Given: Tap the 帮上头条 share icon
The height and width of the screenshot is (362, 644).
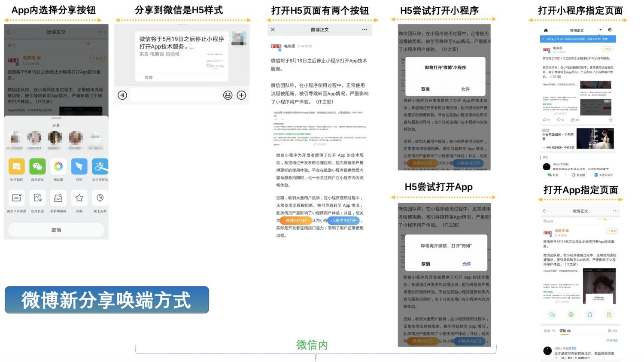Looking at the screenshot, I should pos(100,198).
